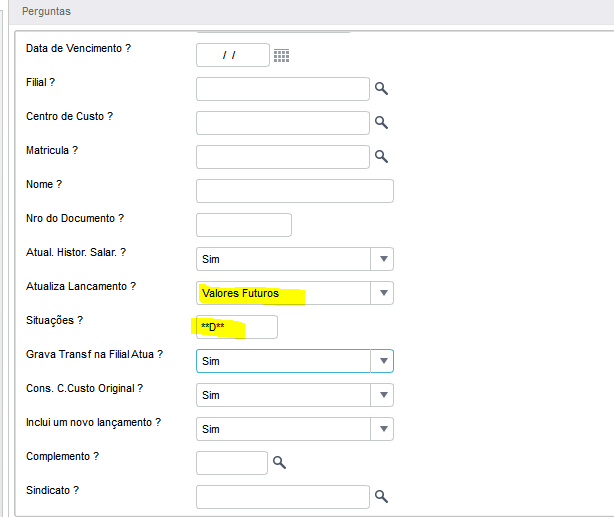Image resolution: width=614 pixels, height=517 pixels.
Task: Click the 'Centro de Custo ?' label
Action: click(69, 116)
